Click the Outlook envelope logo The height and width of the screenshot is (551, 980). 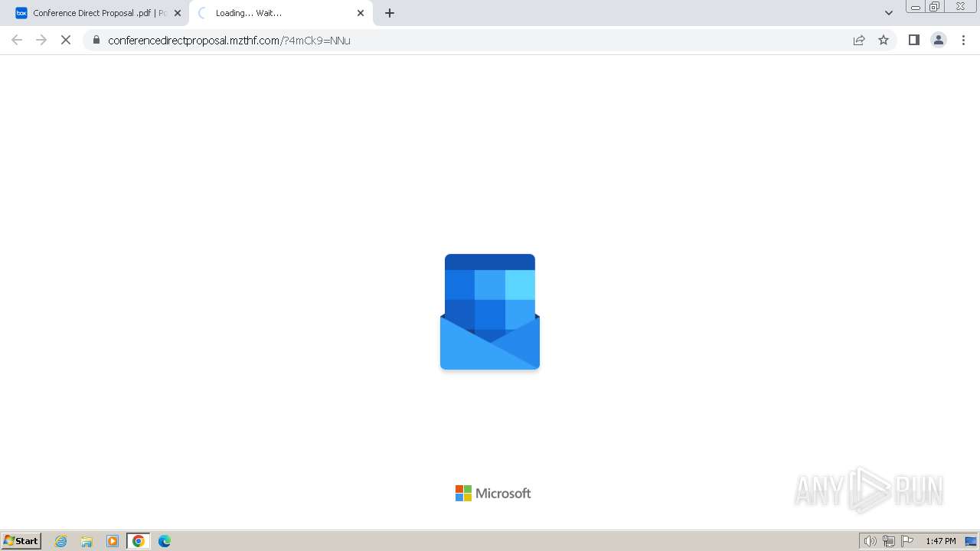tap(490, 311)
